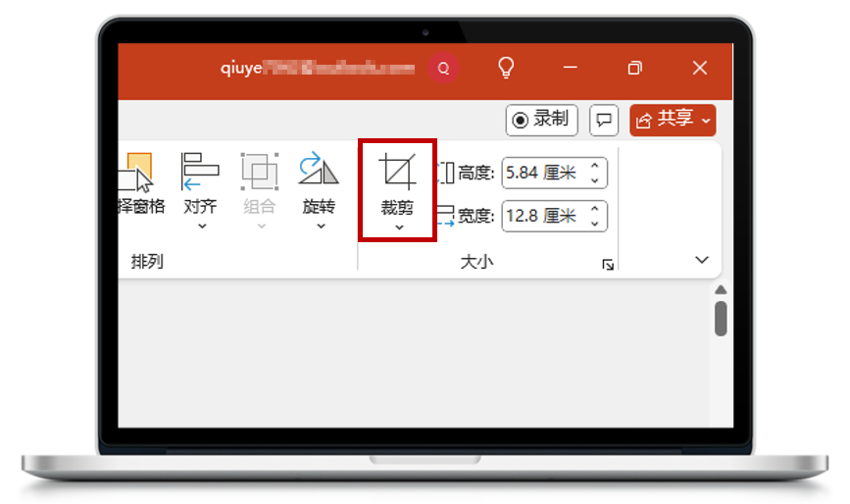Viewport: 850px width, 504px height.
Task: Open the account avatar labeled Q
Action: (x=444, y=69)
